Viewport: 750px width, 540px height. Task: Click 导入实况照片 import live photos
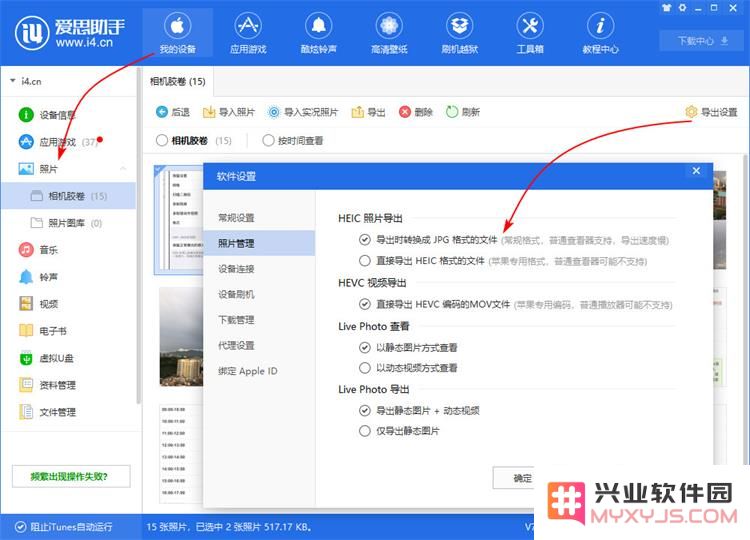tap(302, 112)
